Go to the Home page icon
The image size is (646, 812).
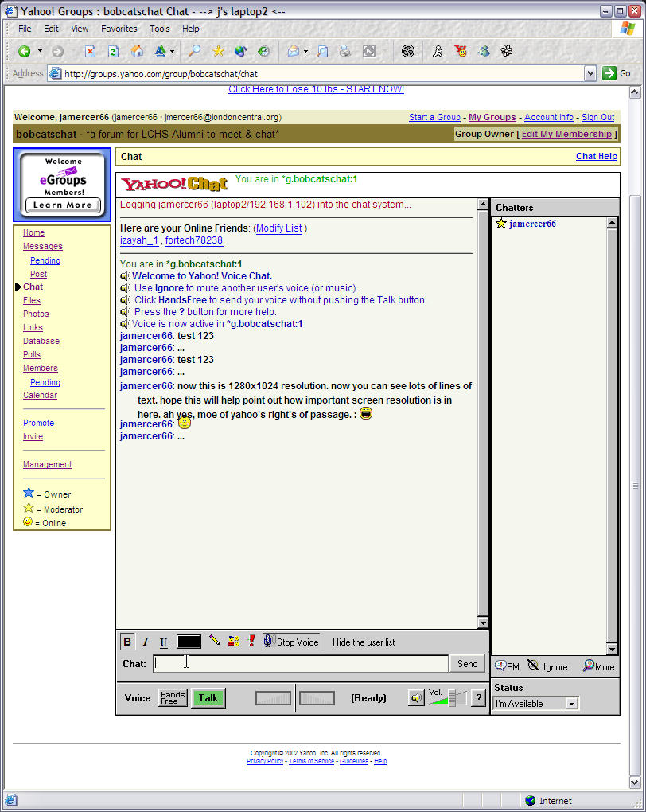pos(137,51)
